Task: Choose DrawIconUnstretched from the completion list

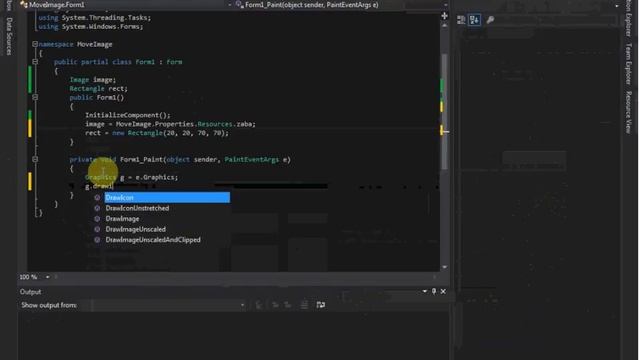Action: (137, 208)
